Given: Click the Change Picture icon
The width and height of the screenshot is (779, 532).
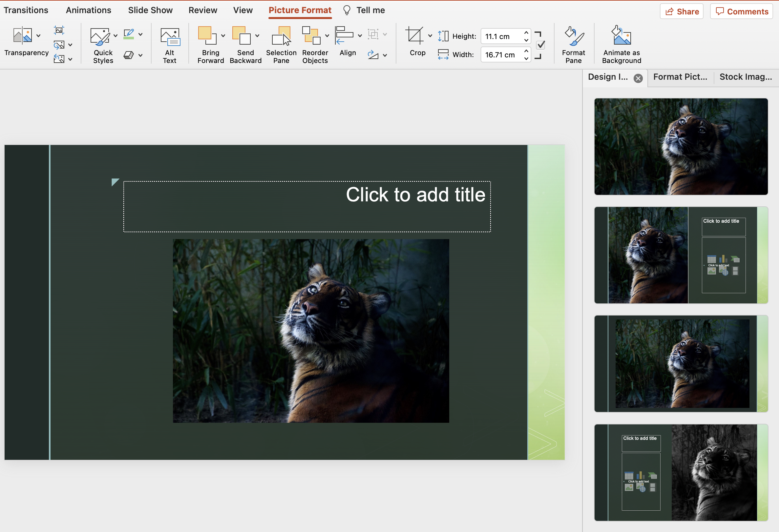Looking at the screenshot, I should click(x=59, y=45).
